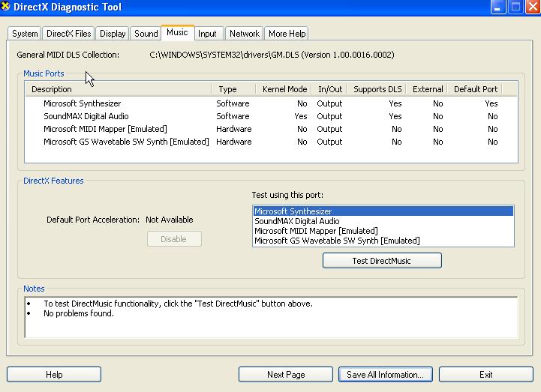
Task: Switch to the System tab
Action: pos(25,34)
